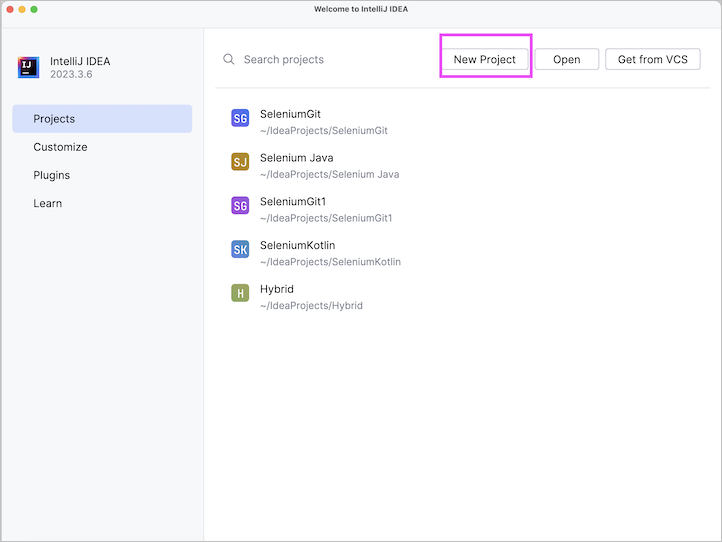Select the Hybrid project path text
The image size is (722, 542).
(311, 306)
